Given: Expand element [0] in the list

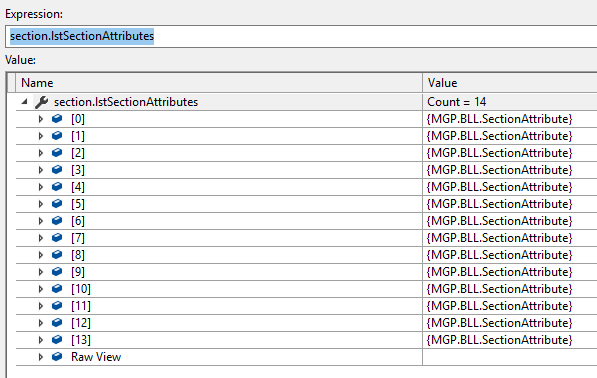Looking at the screenshot, I should [x=41, y=119].
